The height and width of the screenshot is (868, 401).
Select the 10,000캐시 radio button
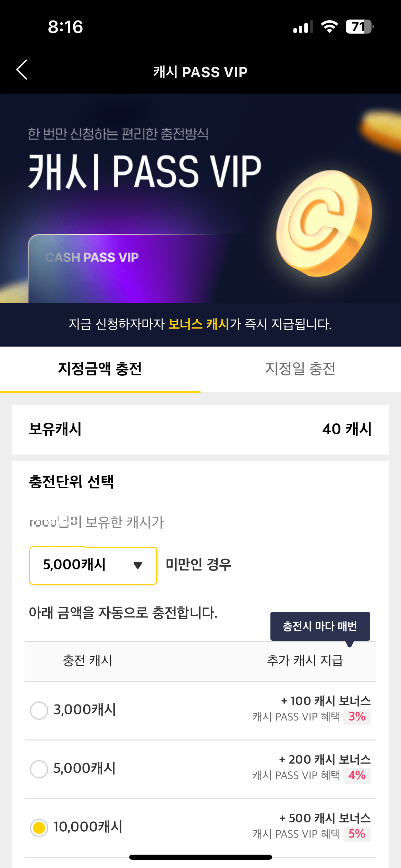39,828
